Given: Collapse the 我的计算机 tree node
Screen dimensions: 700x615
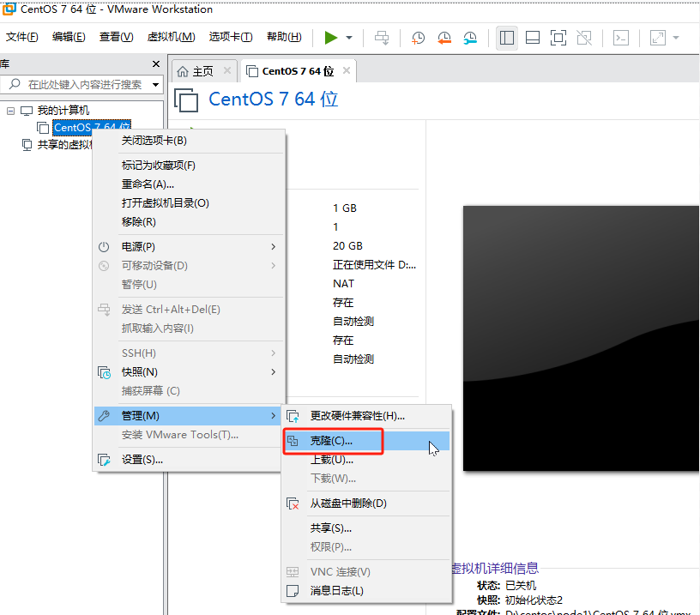Looking at the screenshot, I should point(10,111).
